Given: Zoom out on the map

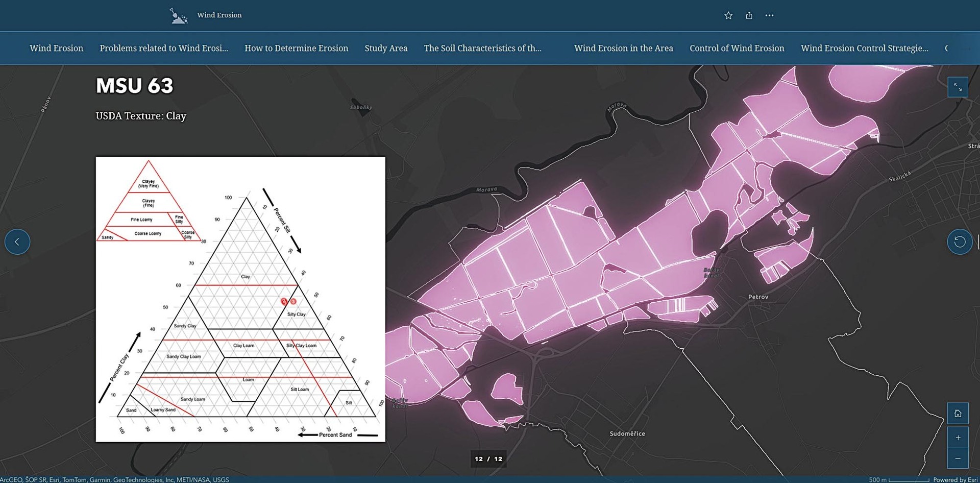Looking at the screenshot, I should [x=958, y=458].
